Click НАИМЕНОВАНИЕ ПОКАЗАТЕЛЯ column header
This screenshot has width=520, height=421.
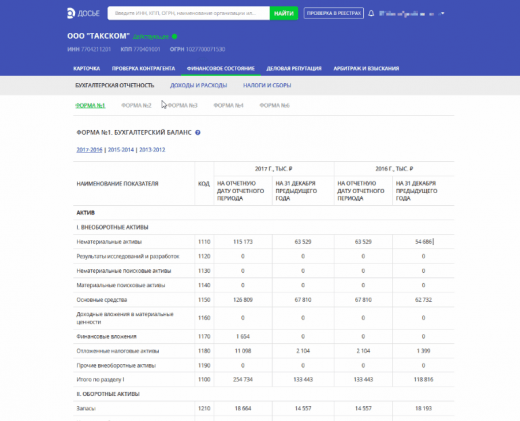pos(117,184)
